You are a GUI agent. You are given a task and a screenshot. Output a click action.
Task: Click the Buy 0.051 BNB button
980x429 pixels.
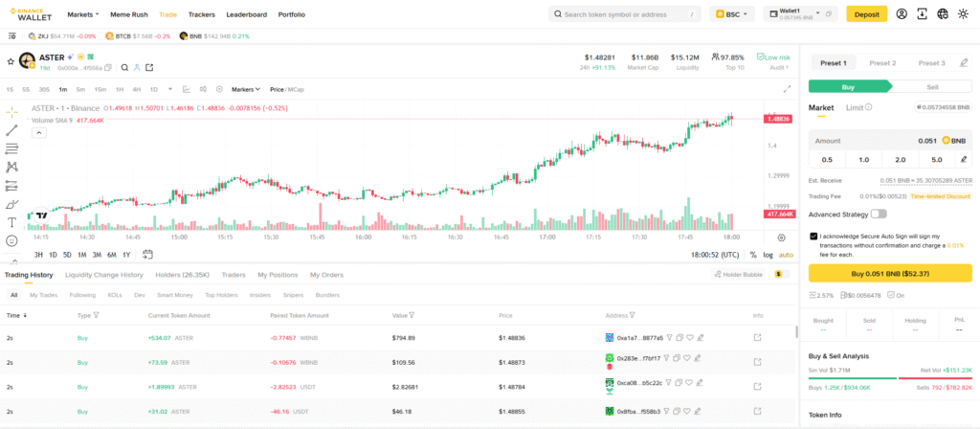pos(890,274)
